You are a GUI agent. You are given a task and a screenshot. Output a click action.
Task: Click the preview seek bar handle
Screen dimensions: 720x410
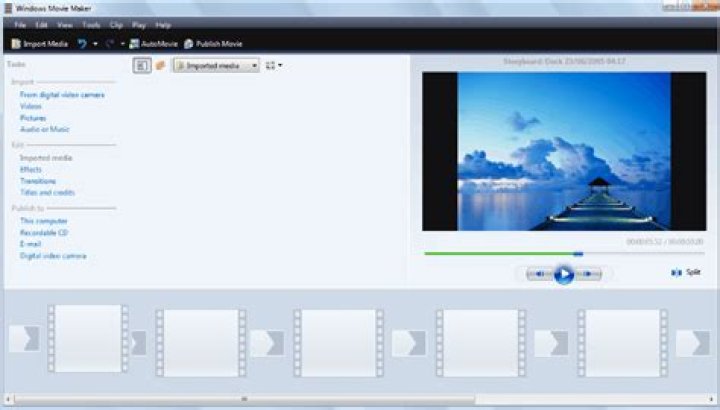pos(578,254)
